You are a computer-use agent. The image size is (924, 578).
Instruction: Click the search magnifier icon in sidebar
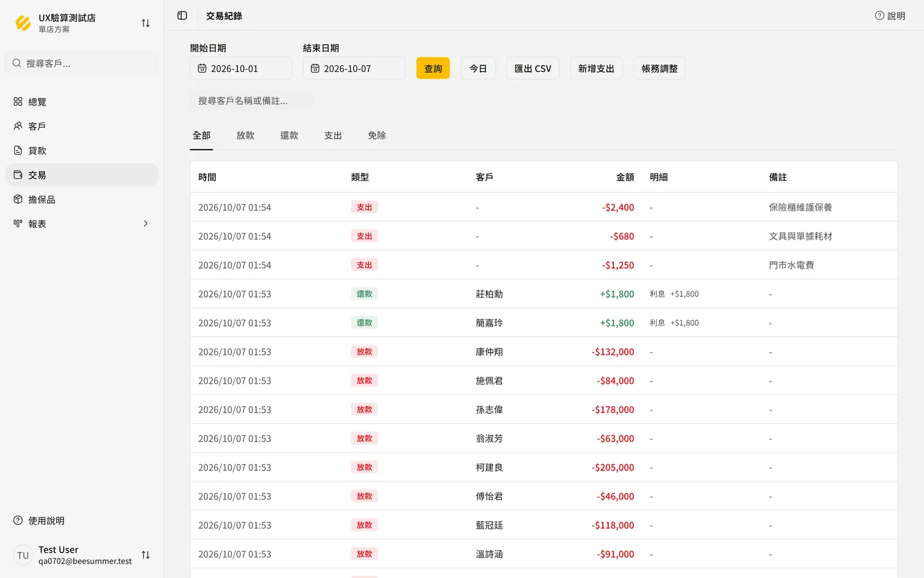point(17,63)
